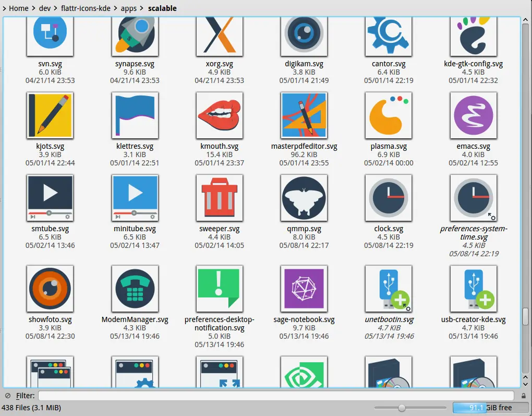
Task: Expand the breadcrumb arrow after Home
Action: 33,8
